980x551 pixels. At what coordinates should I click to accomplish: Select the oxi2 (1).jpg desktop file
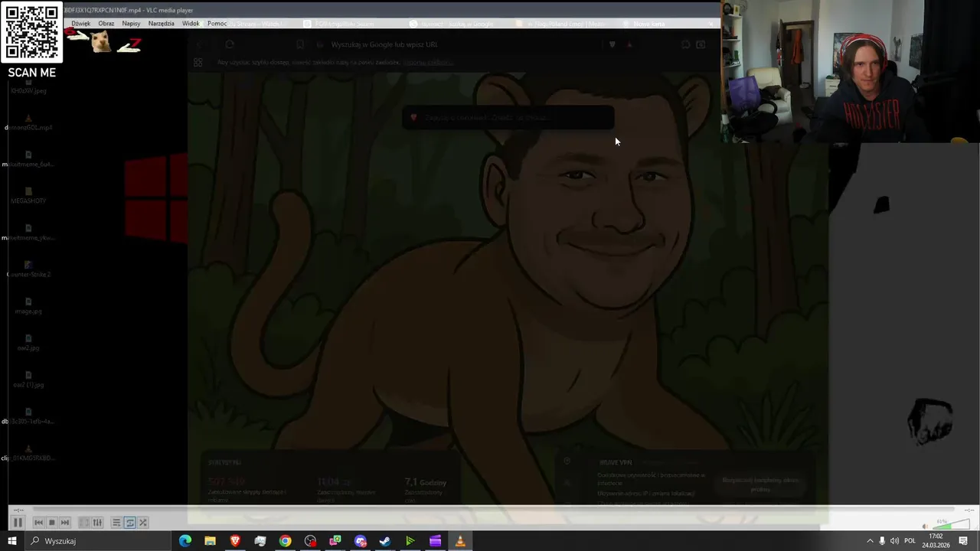pos(28,380)
